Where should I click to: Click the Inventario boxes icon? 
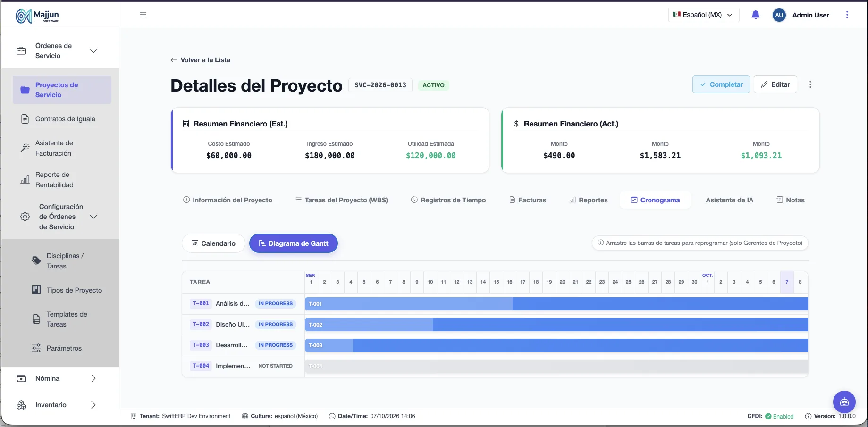[21, 405]
